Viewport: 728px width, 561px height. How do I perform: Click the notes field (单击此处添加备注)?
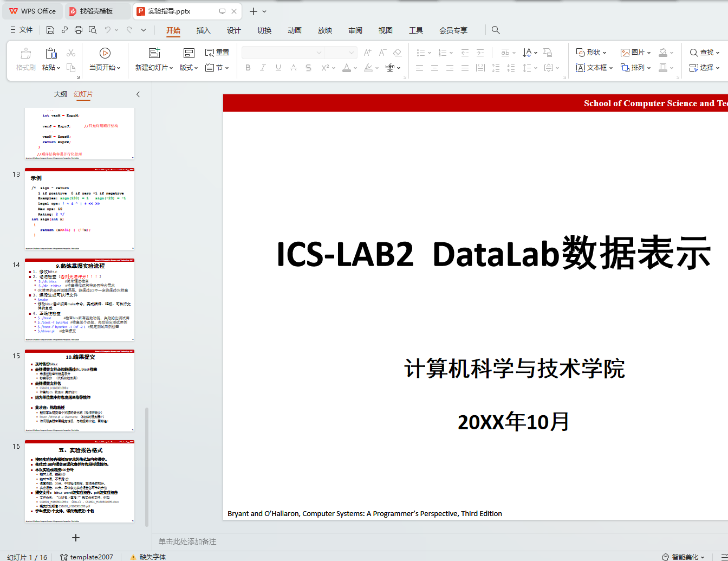[x=187, y=541]
